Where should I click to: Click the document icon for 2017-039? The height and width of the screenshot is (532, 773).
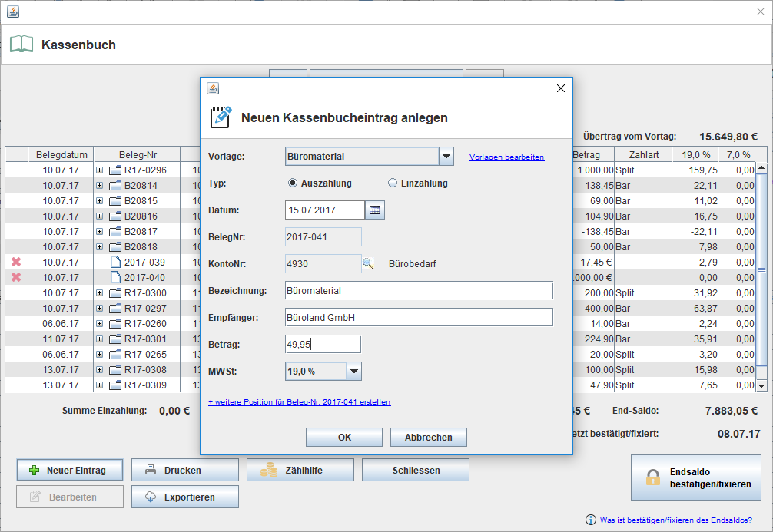[x=115, y=263]
